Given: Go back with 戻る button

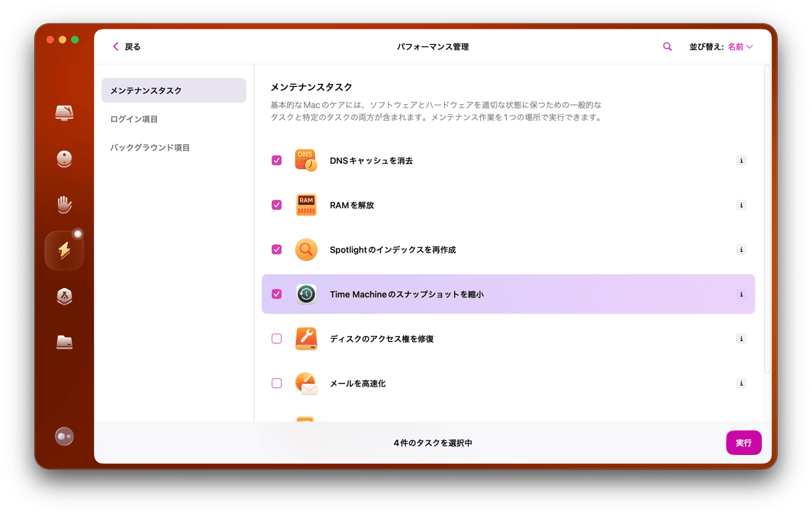Looking at the screenshot, I should [126, 47].
